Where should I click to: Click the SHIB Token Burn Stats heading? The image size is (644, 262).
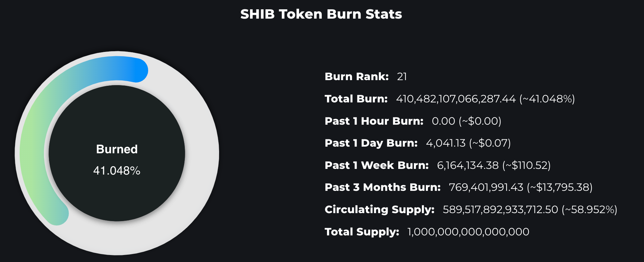pyautogui.click(x=321, y=14)
